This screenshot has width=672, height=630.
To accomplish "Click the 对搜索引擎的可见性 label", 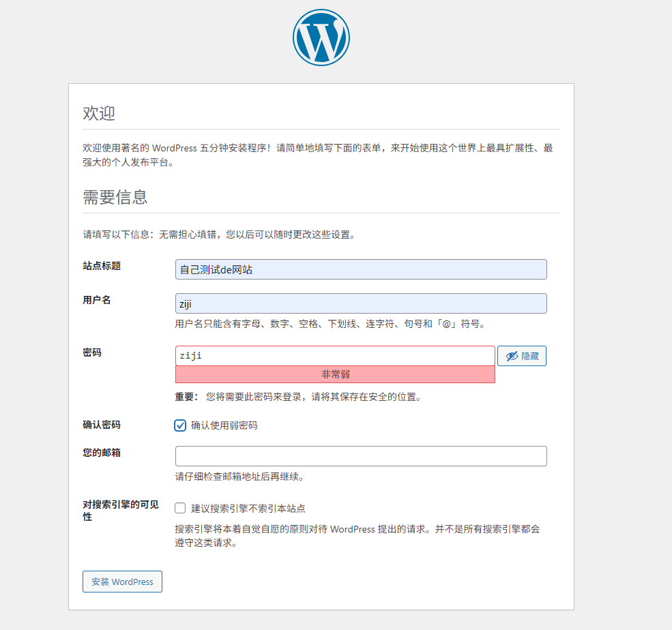I will pos(121,511).
